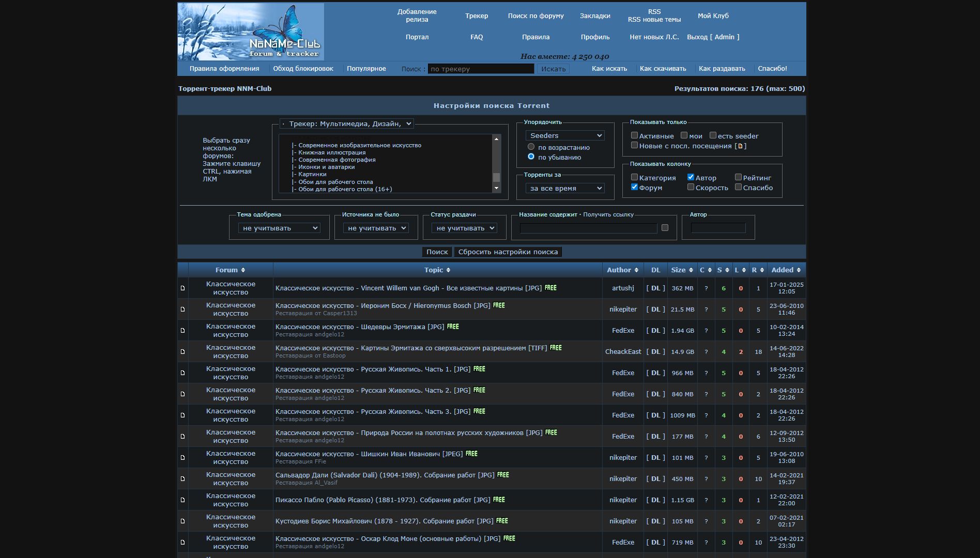Viewport: 980px width, 558px height.
Task: Open the Трекер: Мультимедиа, Дизайн dropdown
Action: coord(346,124)
